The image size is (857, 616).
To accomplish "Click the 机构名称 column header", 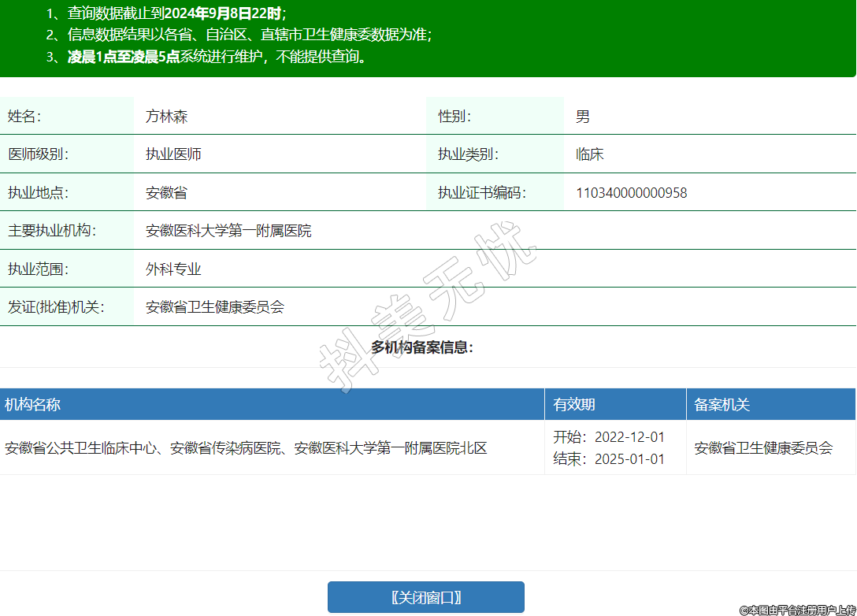I will [32, 405].
